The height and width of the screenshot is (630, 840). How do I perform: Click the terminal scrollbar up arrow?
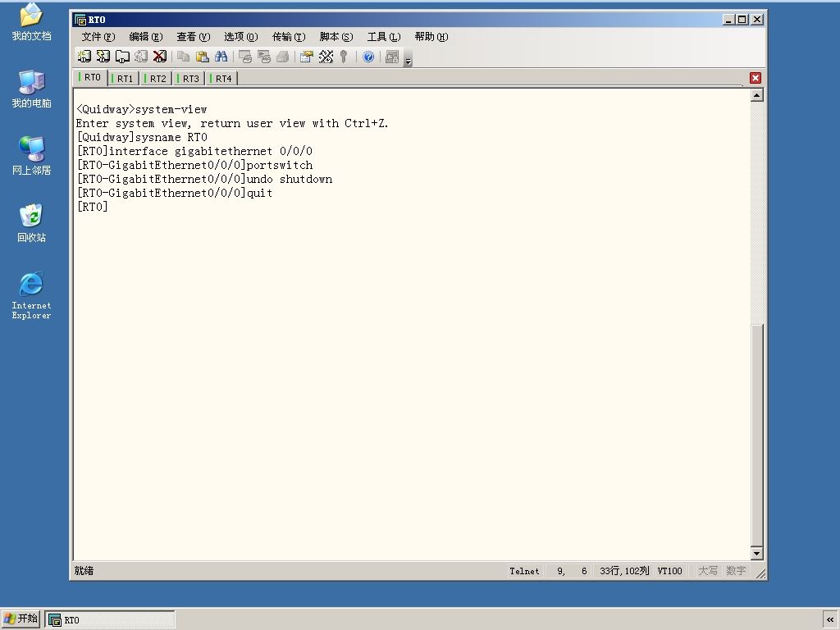click(x=757, y=95)
